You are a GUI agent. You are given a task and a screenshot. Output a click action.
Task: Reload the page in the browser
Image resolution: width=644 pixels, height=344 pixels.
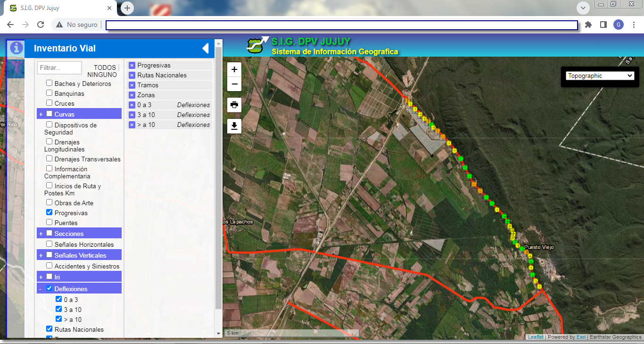tap(41, 25)
